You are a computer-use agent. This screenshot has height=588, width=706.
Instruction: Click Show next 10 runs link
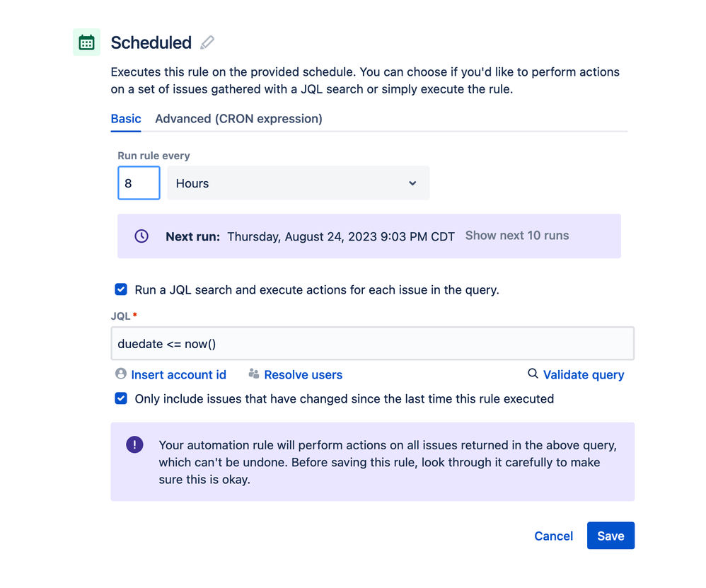(x=517, y=236)
